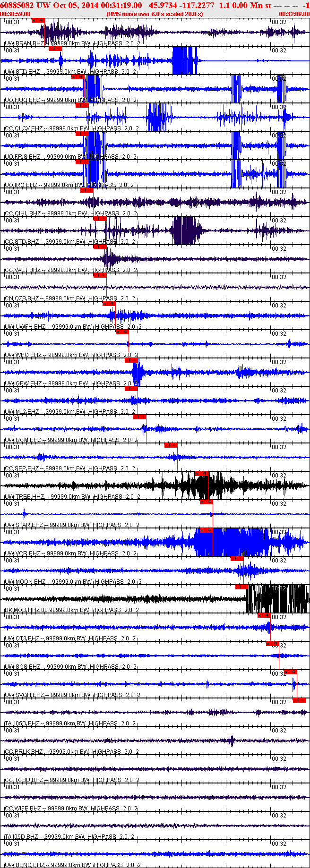
Task: Click the RMS noise scaling text in header
Action: [x=155, y=14]
